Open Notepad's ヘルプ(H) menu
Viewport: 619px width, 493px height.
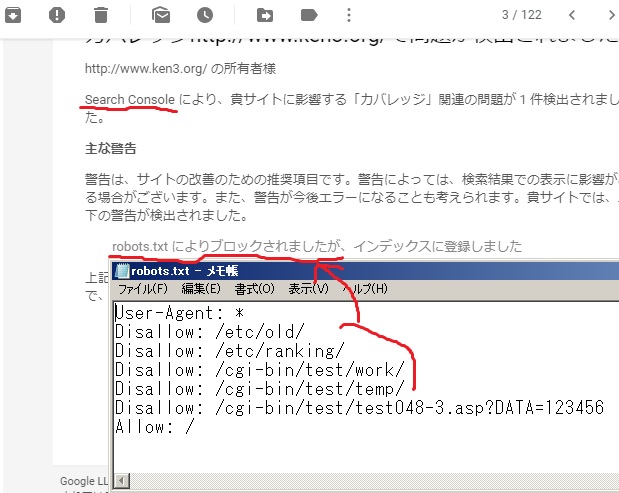click(365, 289)
